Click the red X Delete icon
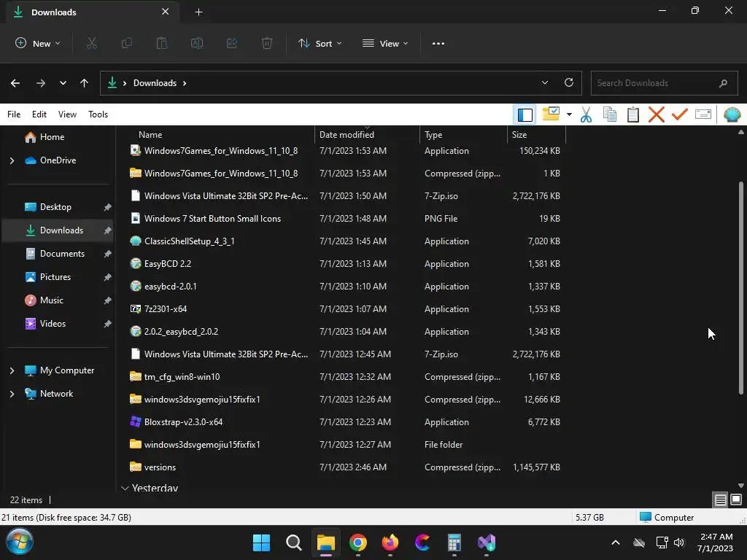The height and width of the screenshot is (560, 747). coord(657,114)
